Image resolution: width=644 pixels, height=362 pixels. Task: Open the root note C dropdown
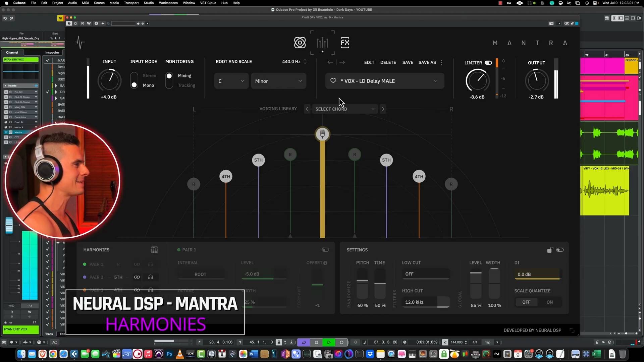point(231,81)
